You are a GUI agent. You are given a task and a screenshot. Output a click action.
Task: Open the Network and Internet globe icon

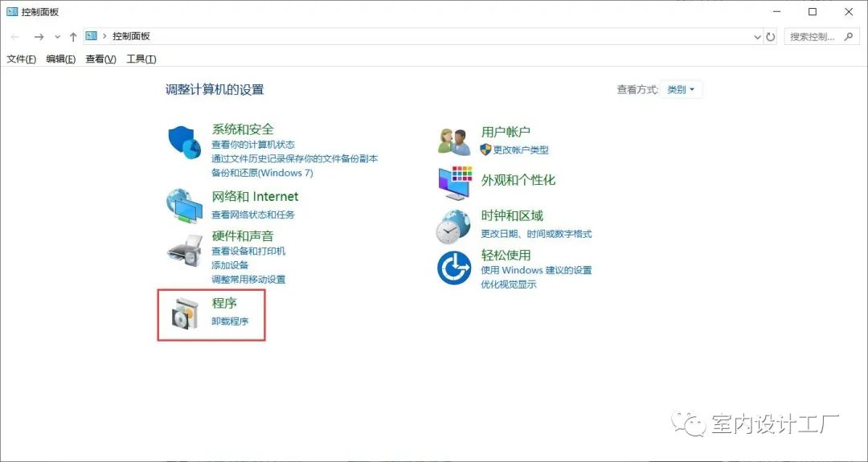click(184, 206)
